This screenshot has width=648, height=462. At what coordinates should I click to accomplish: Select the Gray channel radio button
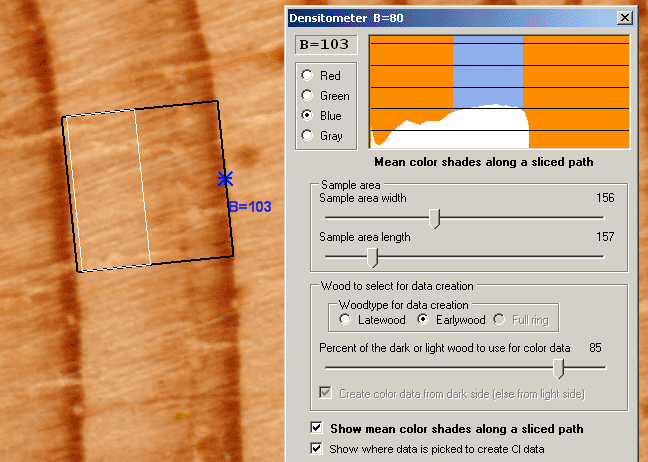[307, 135]
